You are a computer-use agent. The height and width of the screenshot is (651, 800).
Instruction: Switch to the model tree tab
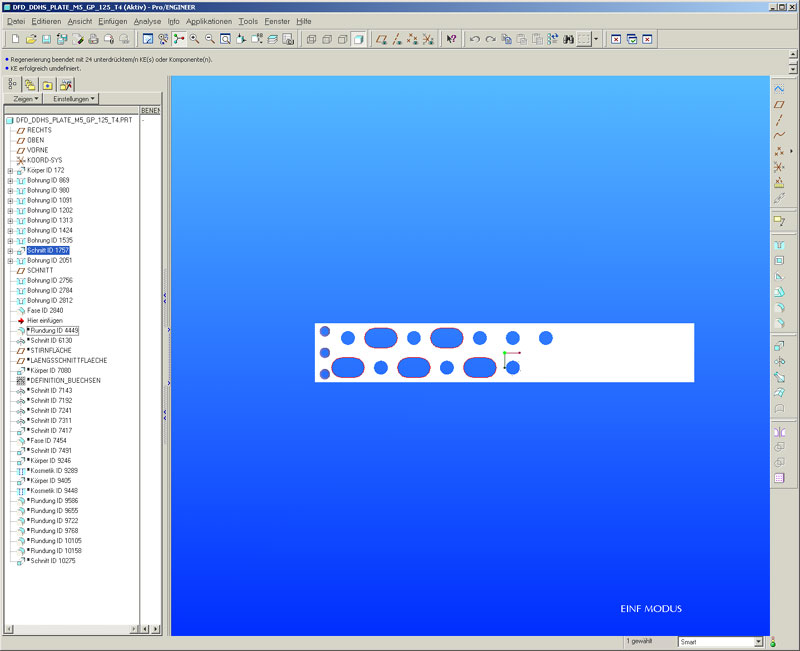click(x=12, y=84)
